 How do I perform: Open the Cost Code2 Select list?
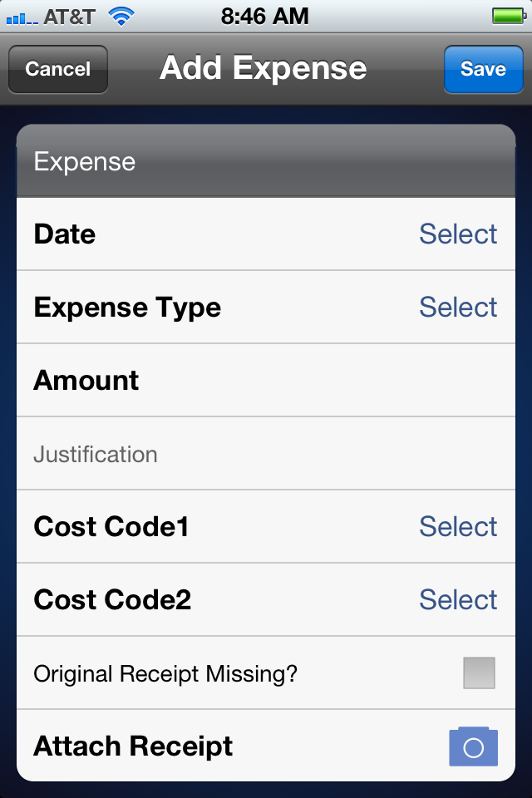click(458, 599)
